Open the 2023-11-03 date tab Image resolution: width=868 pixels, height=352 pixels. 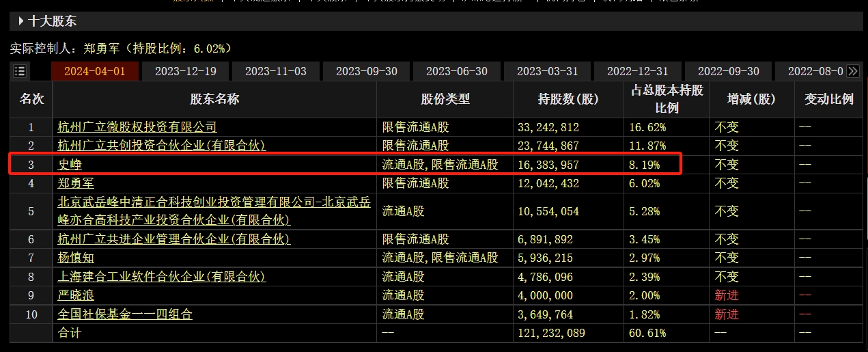point(276,71)
